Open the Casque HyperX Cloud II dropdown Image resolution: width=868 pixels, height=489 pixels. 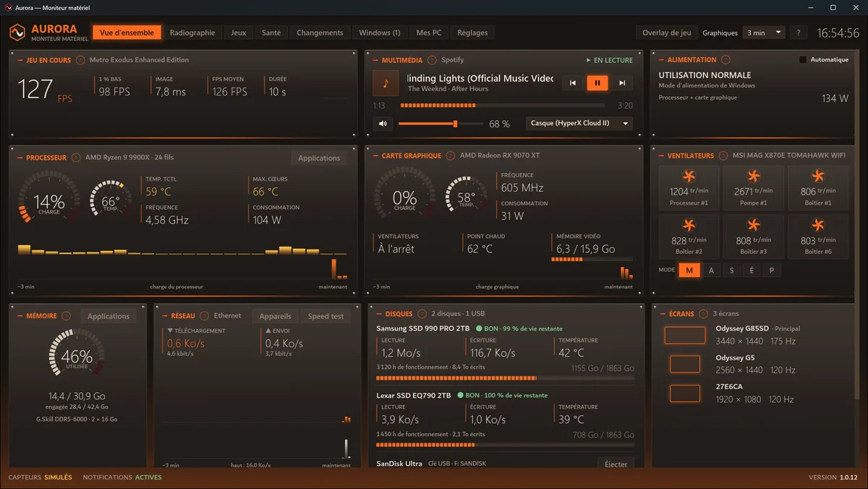click(579, 124)
